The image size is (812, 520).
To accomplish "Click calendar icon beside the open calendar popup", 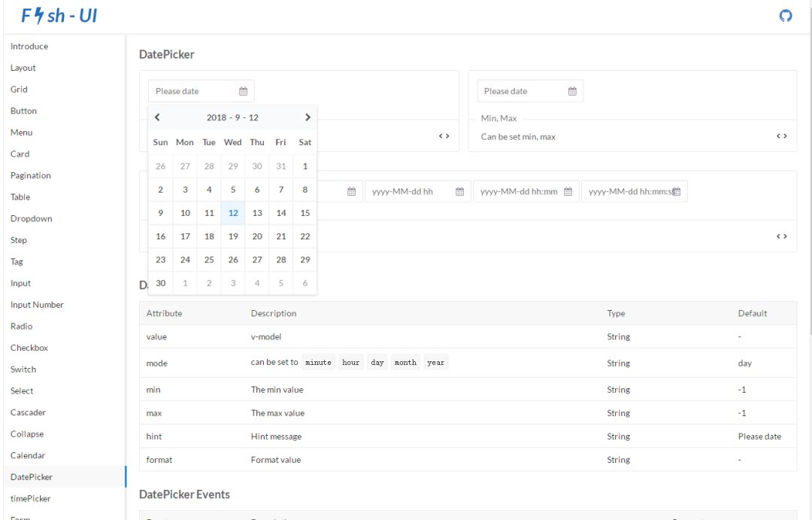I will point(351,191).
